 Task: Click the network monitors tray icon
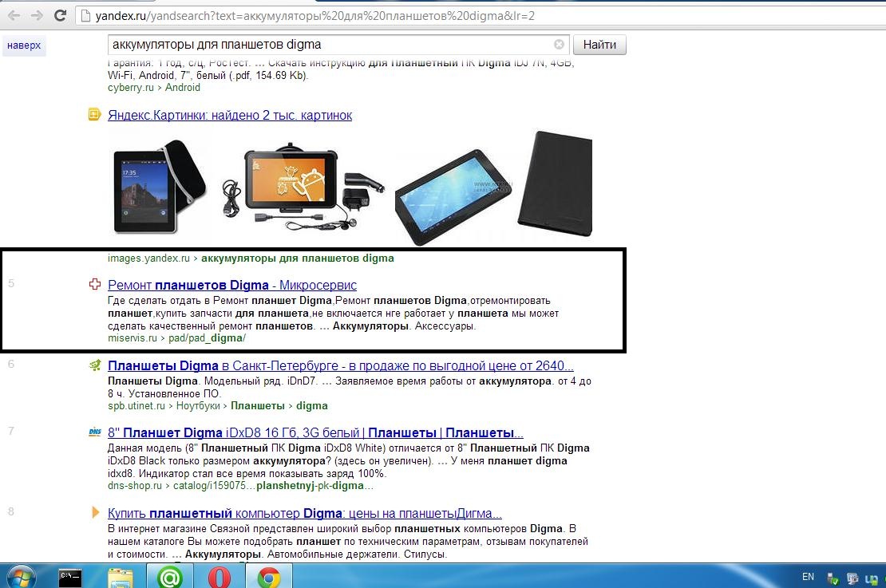852,578
